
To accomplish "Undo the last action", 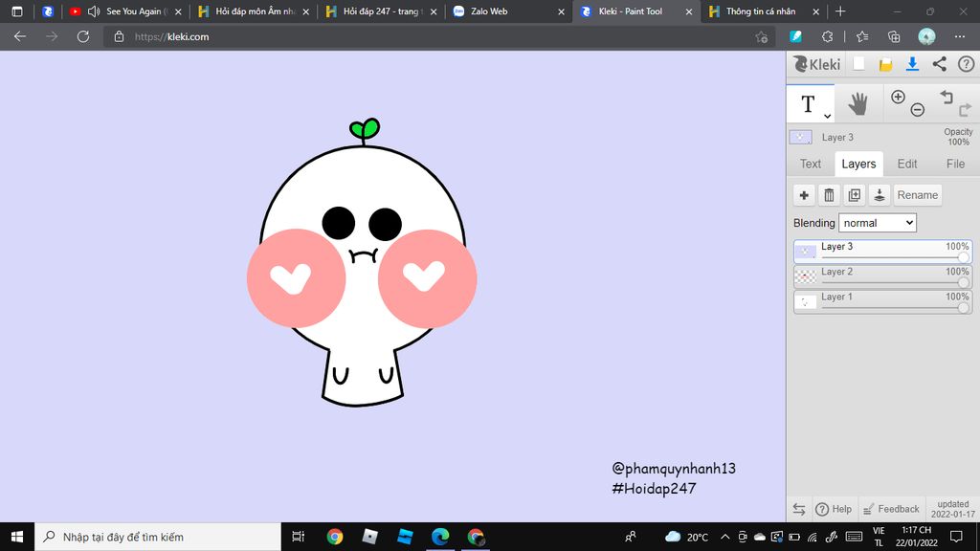I will tap(946, 97).
